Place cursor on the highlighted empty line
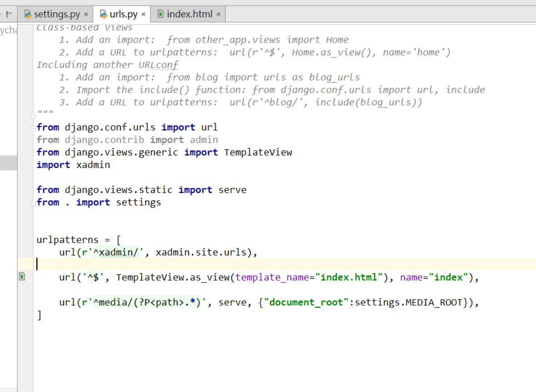536x392 pixels. click(285, 264)
